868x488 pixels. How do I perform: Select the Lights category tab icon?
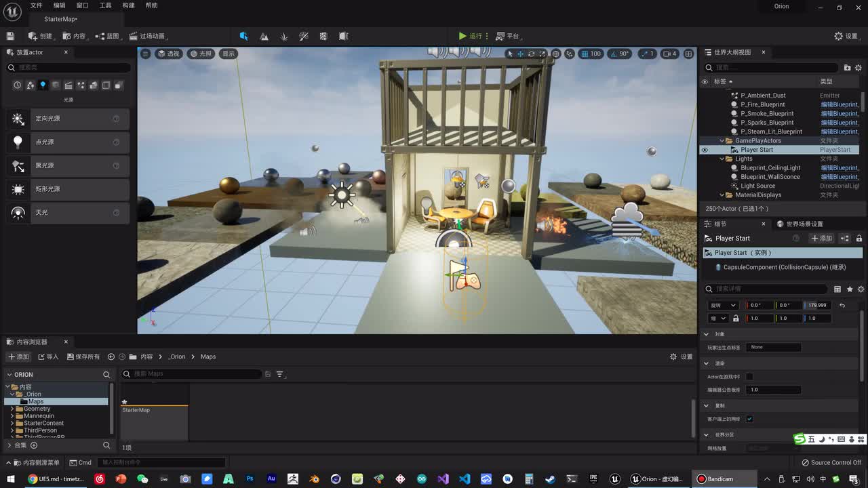[x=43, y=85]
